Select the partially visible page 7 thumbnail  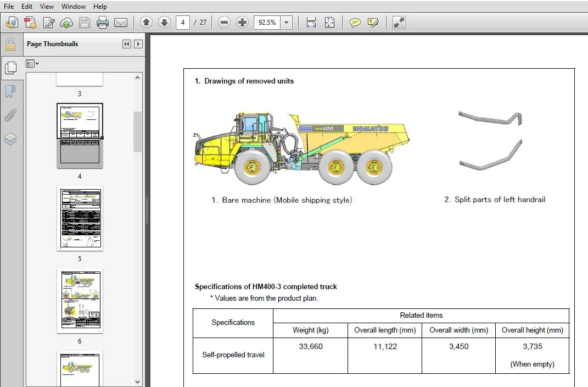click(x=80, y=368)
